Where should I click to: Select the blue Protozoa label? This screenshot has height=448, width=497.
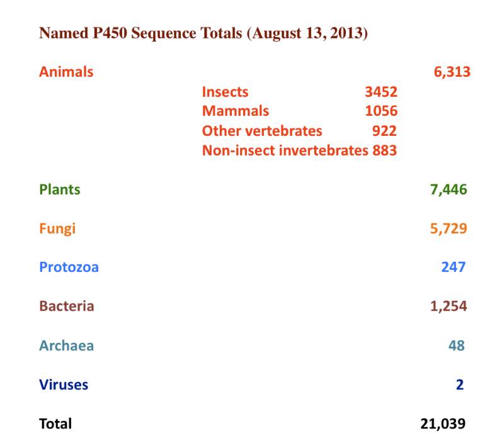point(69,267)
